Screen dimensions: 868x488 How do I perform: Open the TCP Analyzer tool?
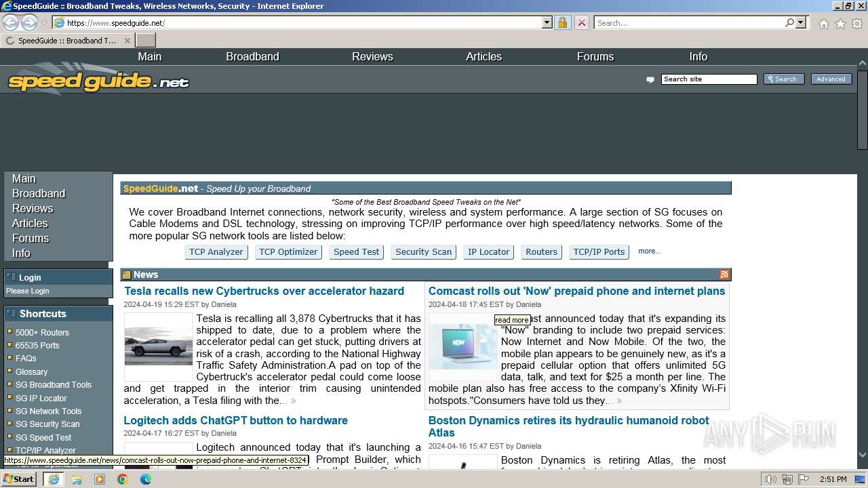(x=216, y=251)
